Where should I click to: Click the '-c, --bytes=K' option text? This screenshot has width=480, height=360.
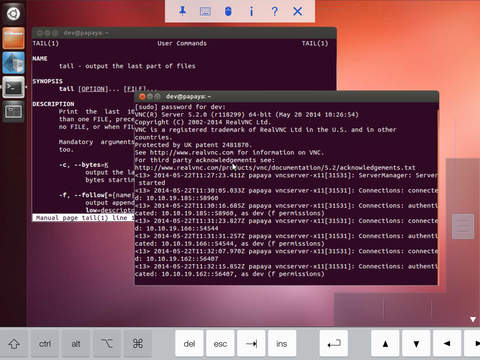[83, 165]
